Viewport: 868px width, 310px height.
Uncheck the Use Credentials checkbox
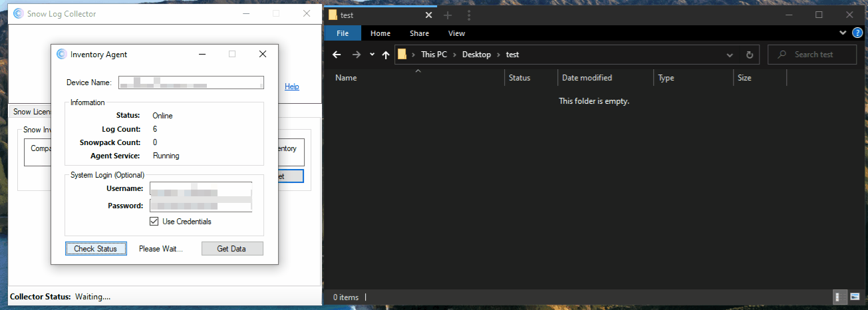(154, 222)
